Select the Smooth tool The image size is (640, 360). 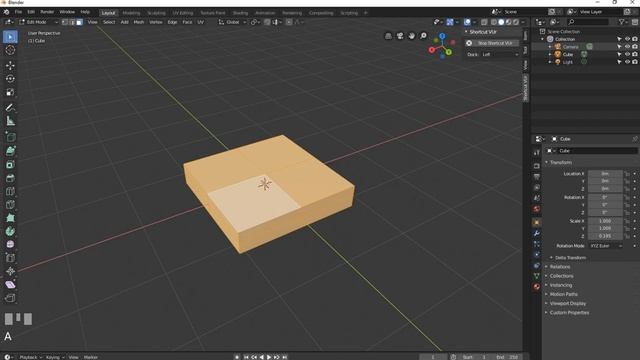10,244
